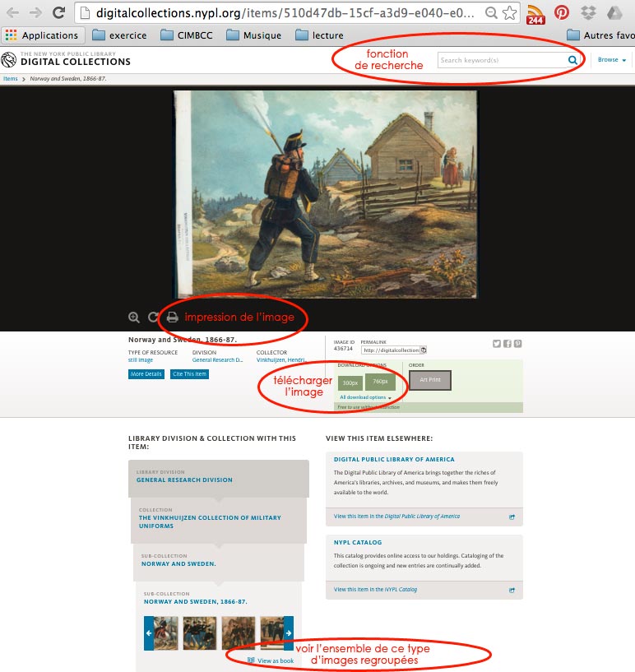
Task: Click the Cite This Item button
Action: [x=189, y=374]
